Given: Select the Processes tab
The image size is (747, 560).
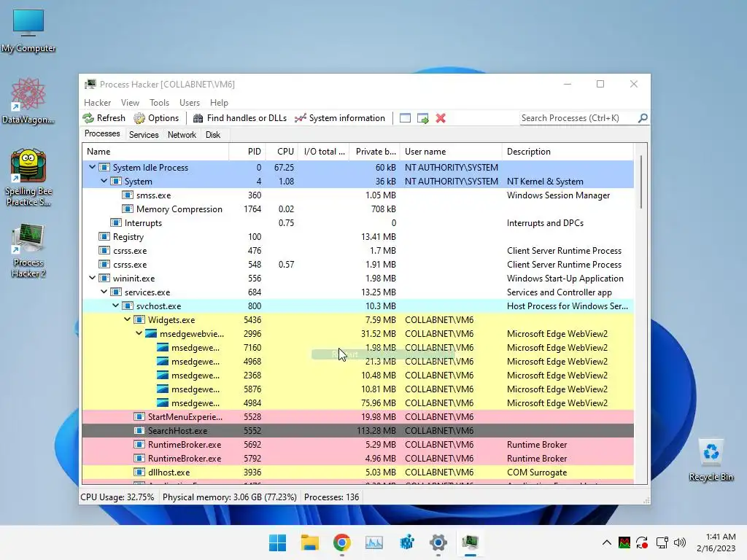Looking at the screenshot, I should [102, 133].
